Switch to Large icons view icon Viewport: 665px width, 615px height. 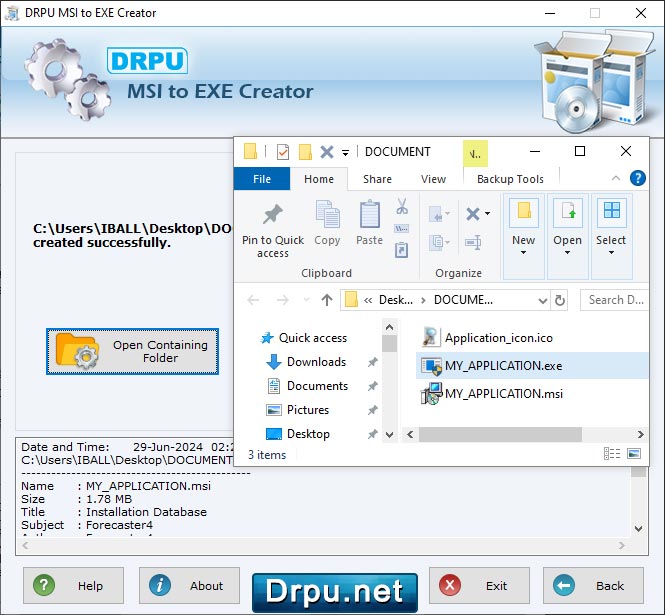pos(634,453)
